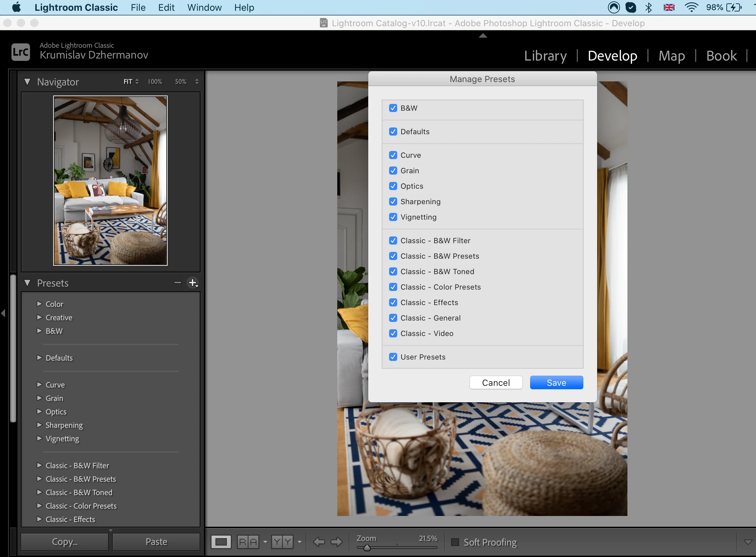Enable Soft Proofing checkbox
This screenshot has height=557, width=756.
pyautogui.click(x=455, y=542)
